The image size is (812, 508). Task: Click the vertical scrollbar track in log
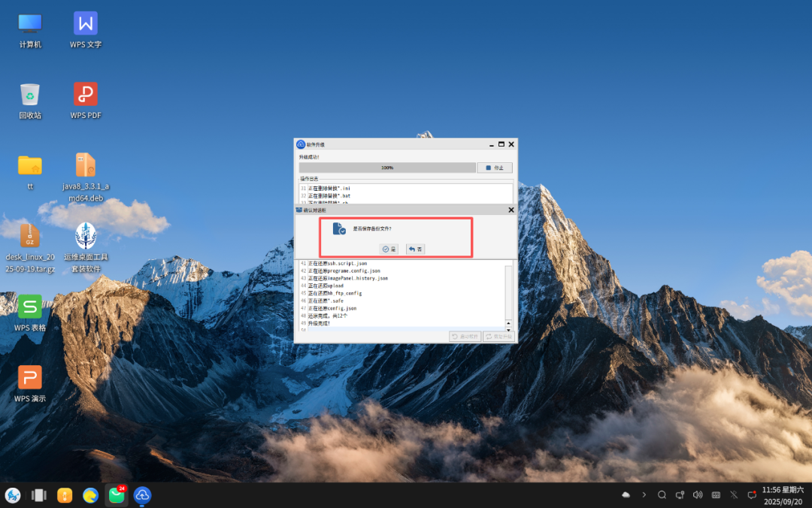pos(508,292)
